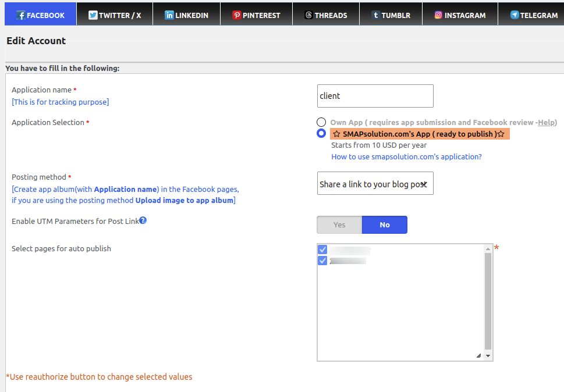Click the reauthorize button notice text
564x392 pixels.
100,377
